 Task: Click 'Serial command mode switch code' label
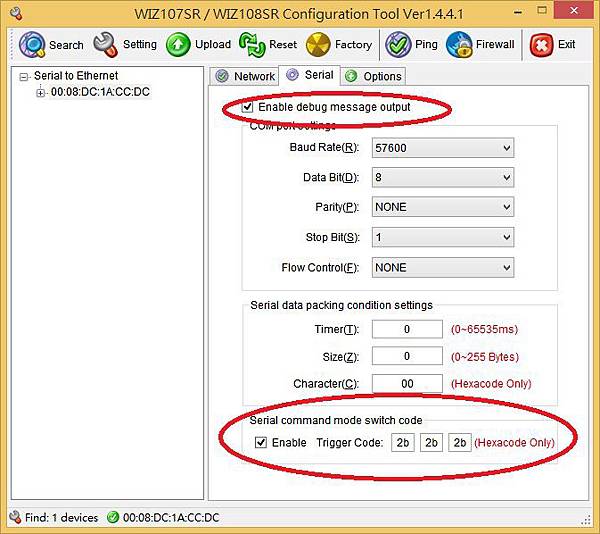tap(336, 420)
